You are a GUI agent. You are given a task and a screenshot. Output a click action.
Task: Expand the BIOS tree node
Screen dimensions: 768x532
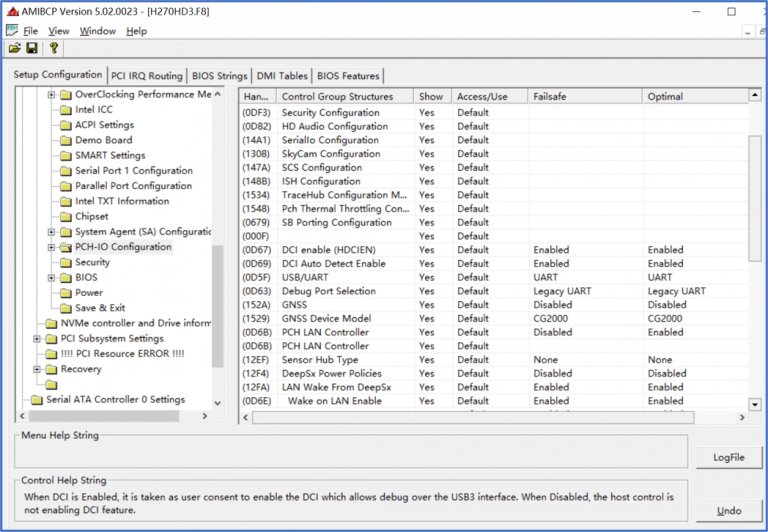click(52, 278)
